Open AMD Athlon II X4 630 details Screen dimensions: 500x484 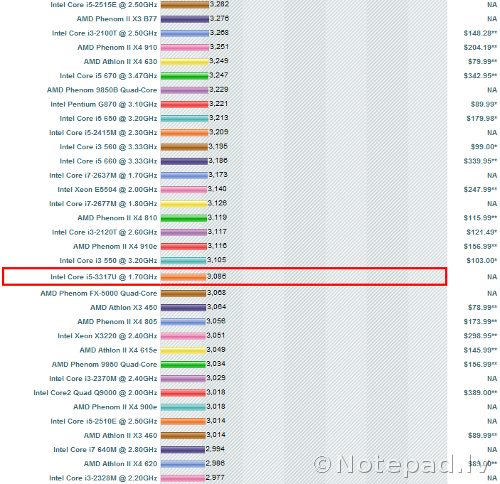[120, 62]
